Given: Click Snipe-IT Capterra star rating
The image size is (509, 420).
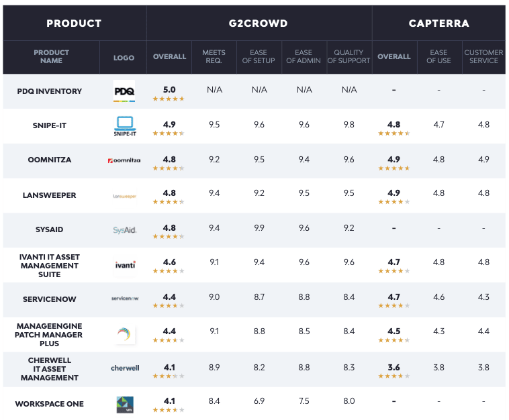Looking at the screenshot, I should pyautogui.click(x=394, y=133).
